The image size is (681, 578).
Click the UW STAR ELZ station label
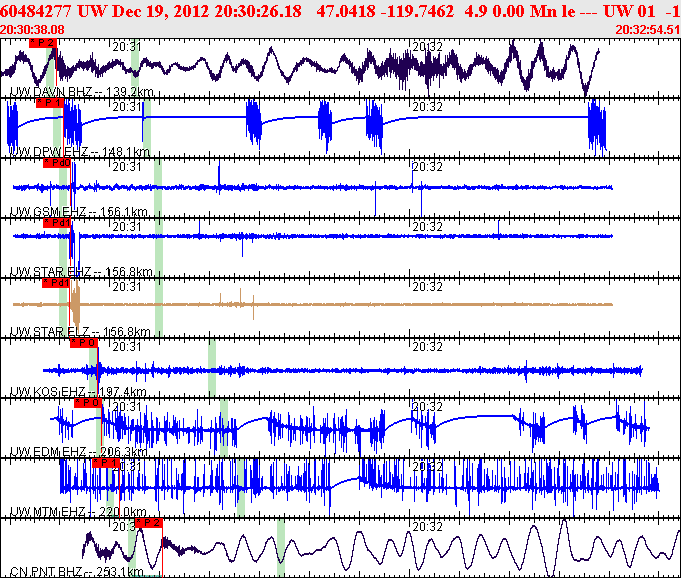pyautogui.click(x=80, y=332)
